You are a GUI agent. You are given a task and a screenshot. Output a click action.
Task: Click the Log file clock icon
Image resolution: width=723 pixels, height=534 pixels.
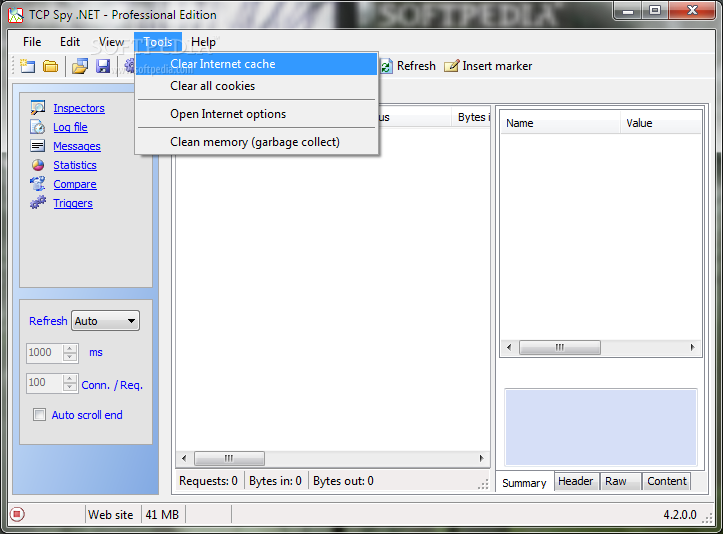pyautogui.click(x=38, y=127)
